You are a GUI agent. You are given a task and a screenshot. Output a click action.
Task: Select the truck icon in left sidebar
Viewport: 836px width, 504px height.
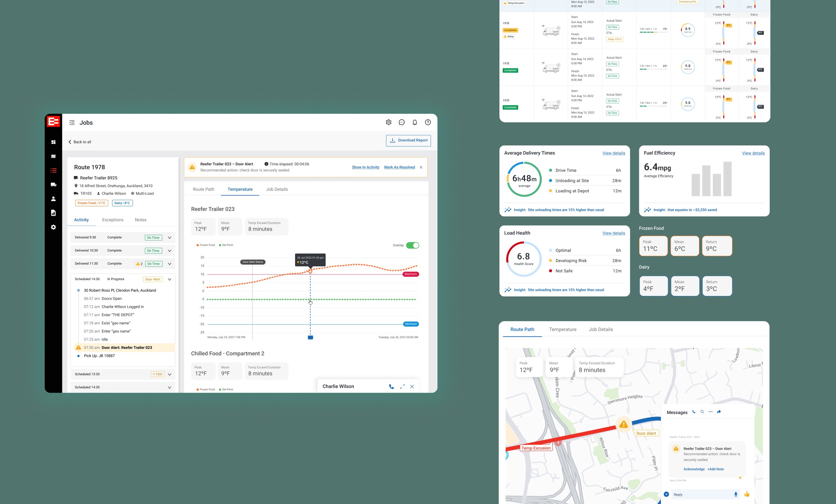tap(53, 185)
